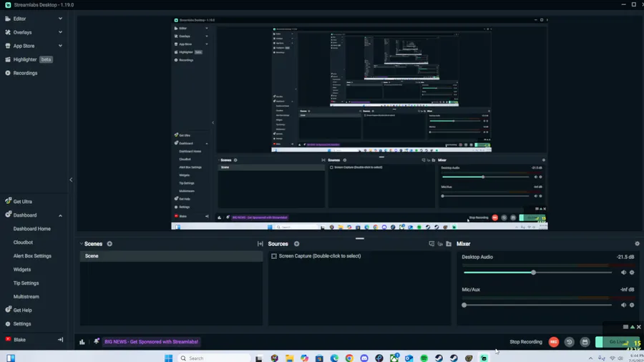Open Desktop Audio source settings gear
The height and width of the screenshot is (362, 644).
tap(632, 273)
